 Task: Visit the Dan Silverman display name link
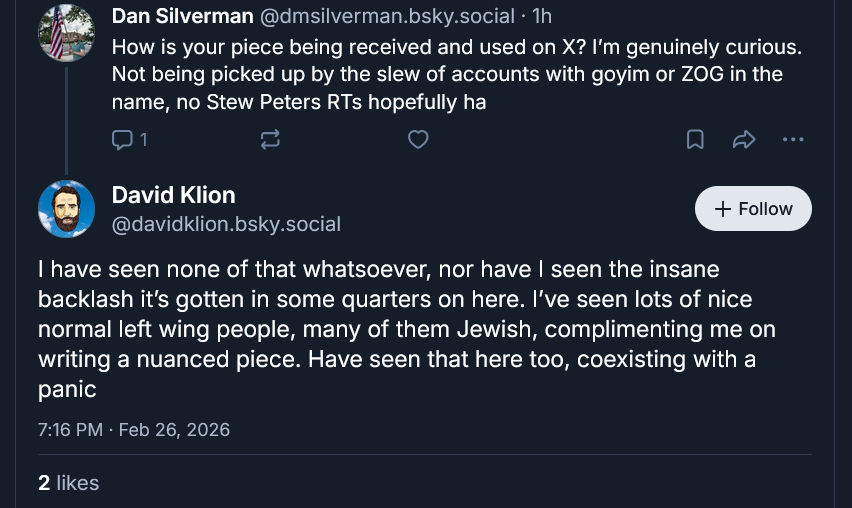[x=182, y=16]
